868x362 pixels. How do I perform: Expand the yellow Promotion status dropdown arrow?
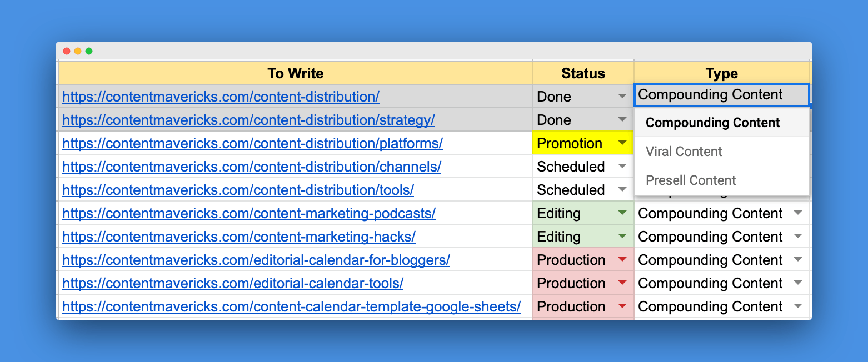pyautogui.click(x=622, y=143)
